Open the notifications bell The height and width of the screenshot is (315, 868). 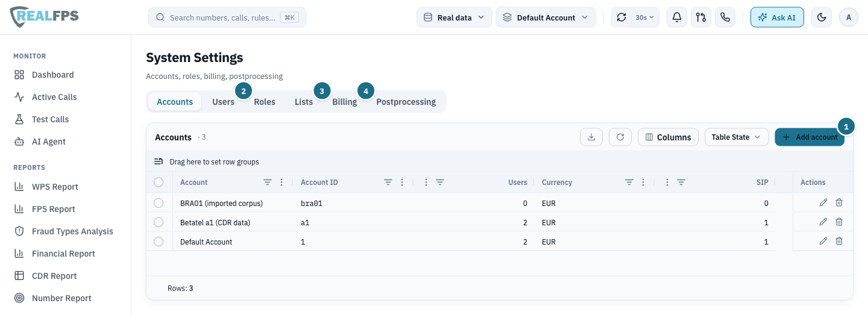(x=677, y=17)
